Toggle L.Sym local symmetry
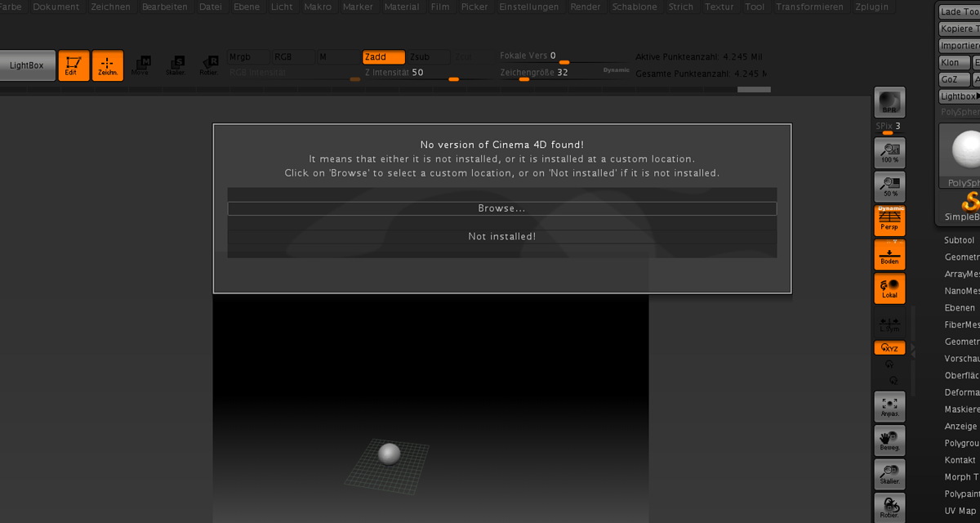 [x=889, y=324]
